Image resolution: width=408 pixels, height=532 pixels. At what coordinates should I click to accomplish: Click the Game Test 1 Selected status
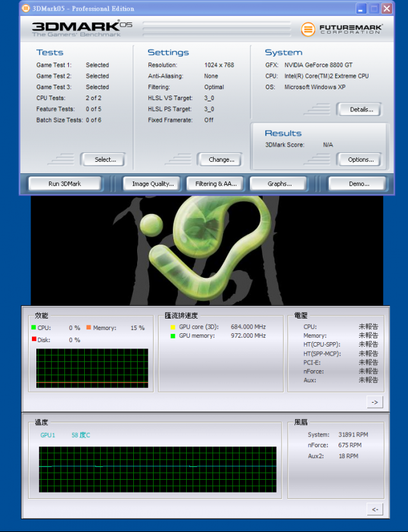click(97, 65)
